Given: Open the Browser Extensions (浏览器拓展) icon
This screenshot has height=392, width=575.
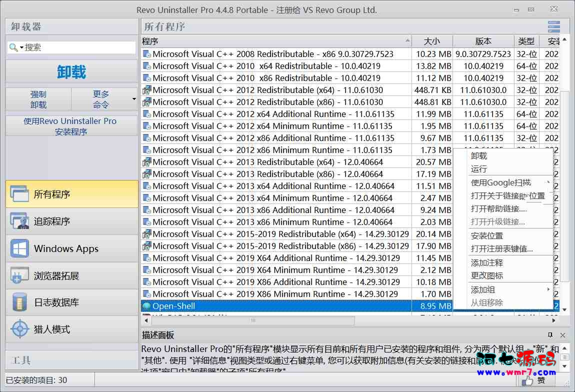Looking at the screenshot, I should pos(19,275).
